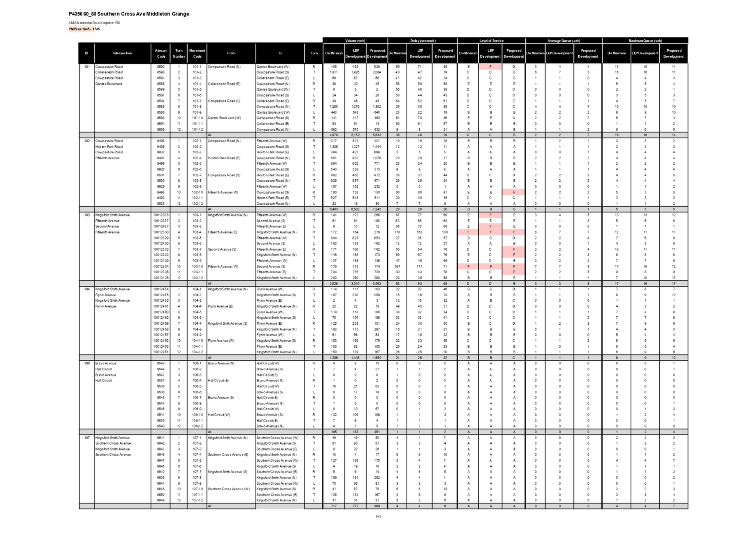The image size is (756, 534).
Task: Select intersection name 'Collarenebri Road' under ID 101
Action: [x=109, y=72]
